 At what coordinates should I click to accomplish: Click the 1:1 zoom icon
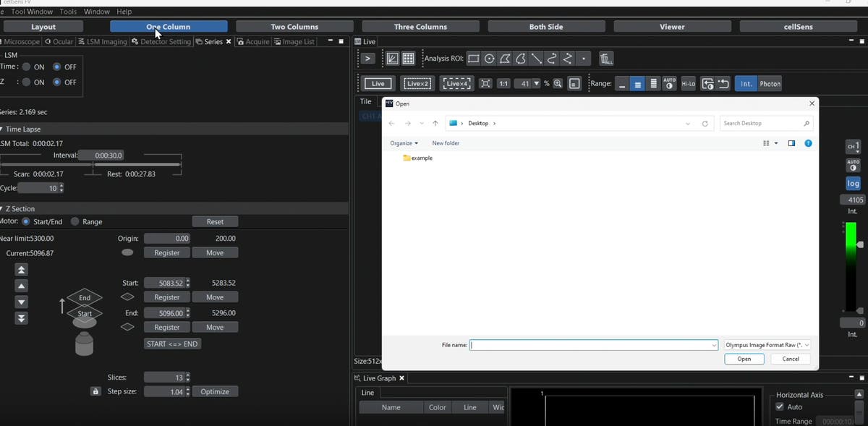(x=503, y=83)
